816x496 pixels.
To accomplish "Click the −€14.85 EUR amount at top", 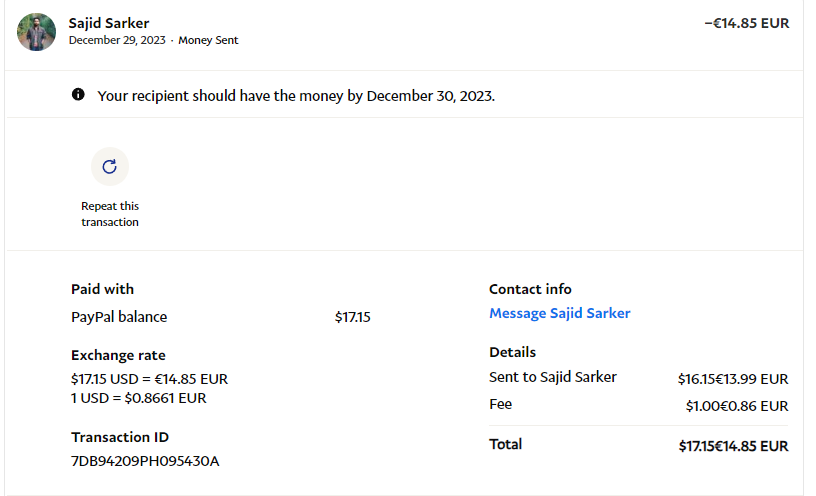I will click(x=746, y=22).
